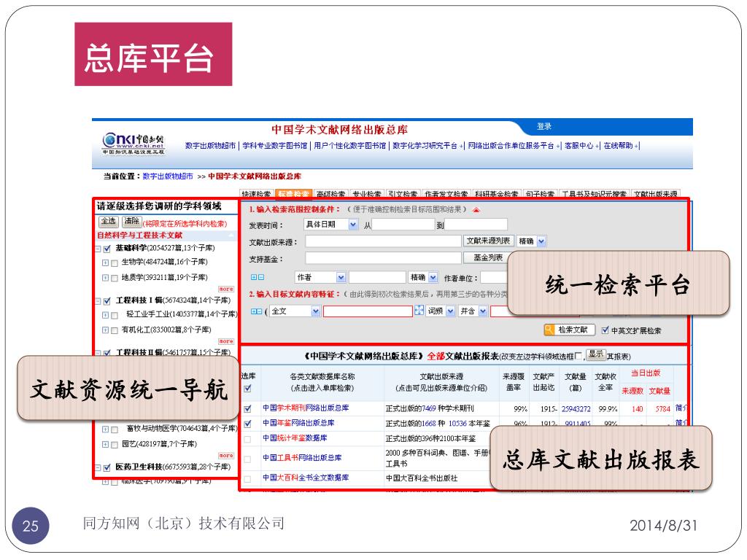The height and width of the screenshot is (560, 747).
Task: Click the more tag below 地质学
Action: click(226, 289)
